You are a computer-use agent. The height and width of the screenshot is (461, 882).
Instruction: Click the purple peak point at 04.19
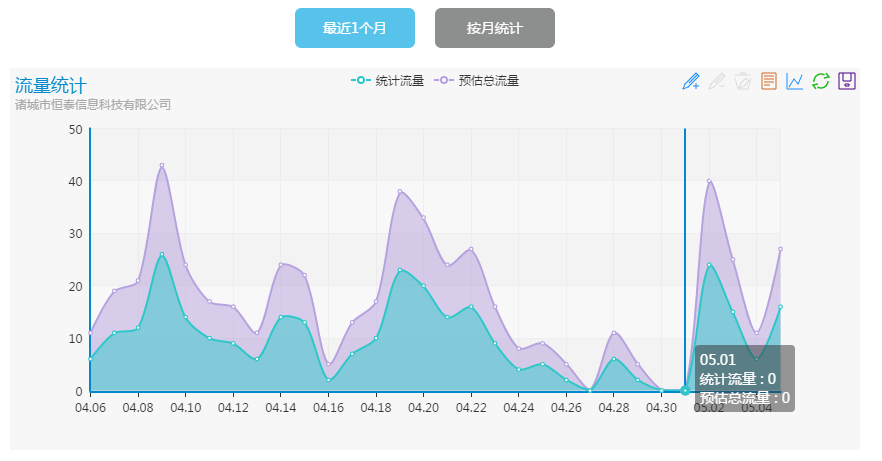pos(400,191)
